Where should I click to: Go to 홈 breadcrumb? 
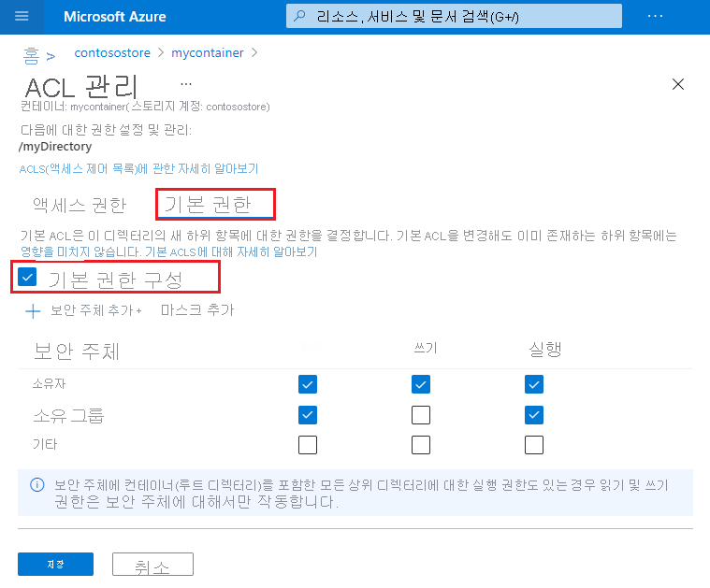point(31,56)
